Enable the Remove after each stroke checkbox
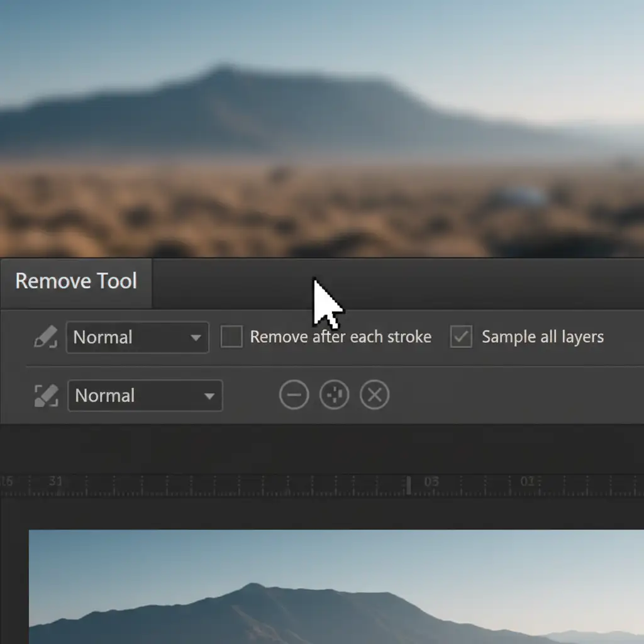644x644 pixels. [x=231, y=337]
